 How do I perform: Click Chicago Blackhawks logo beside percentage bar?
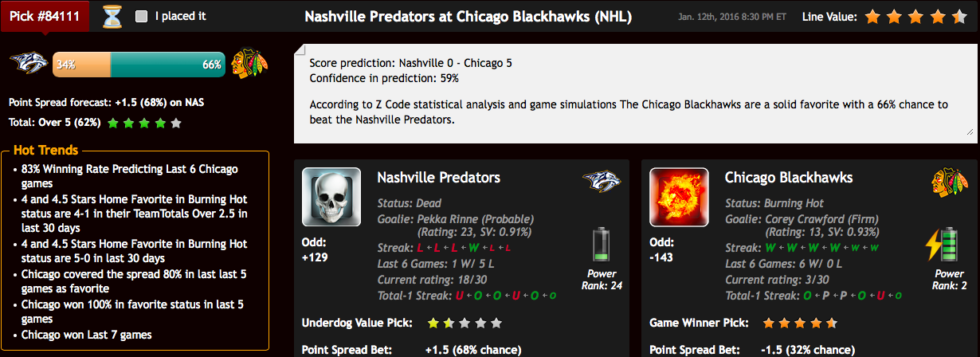pos(249,65)
